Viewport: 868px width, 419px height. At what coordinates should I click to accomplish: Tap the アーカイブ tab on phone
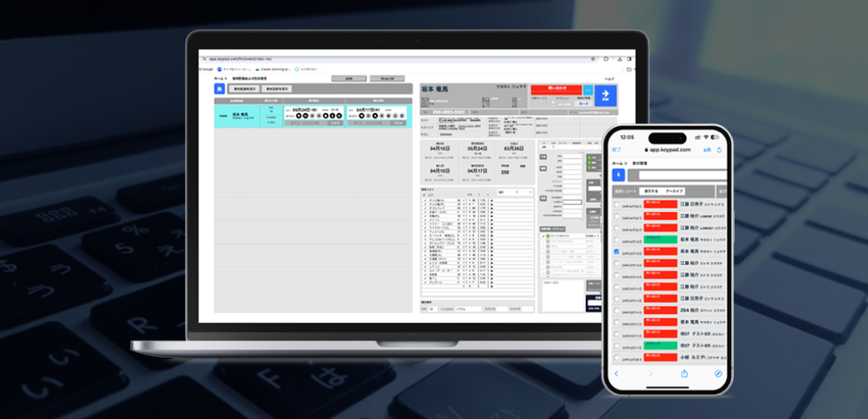point(675,191)
